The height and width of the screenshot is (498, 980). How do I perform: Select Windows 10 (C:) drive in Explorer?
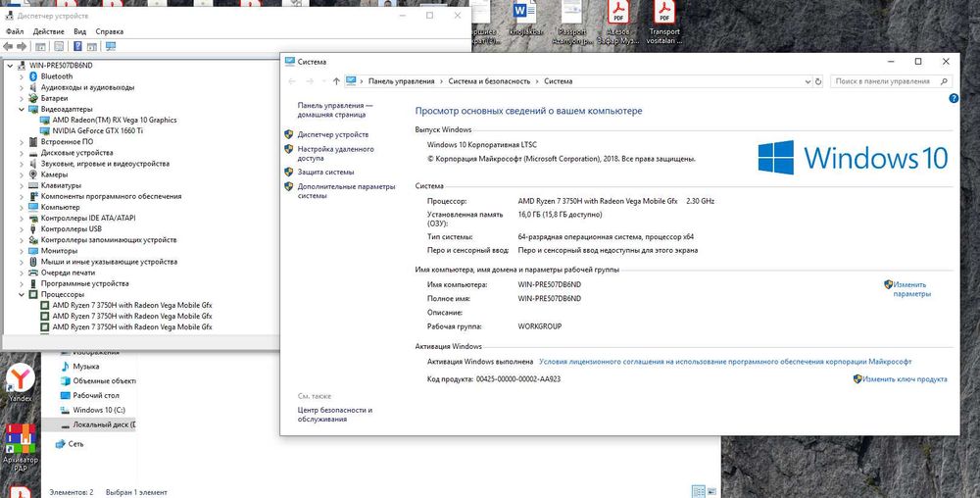point(92,410)
